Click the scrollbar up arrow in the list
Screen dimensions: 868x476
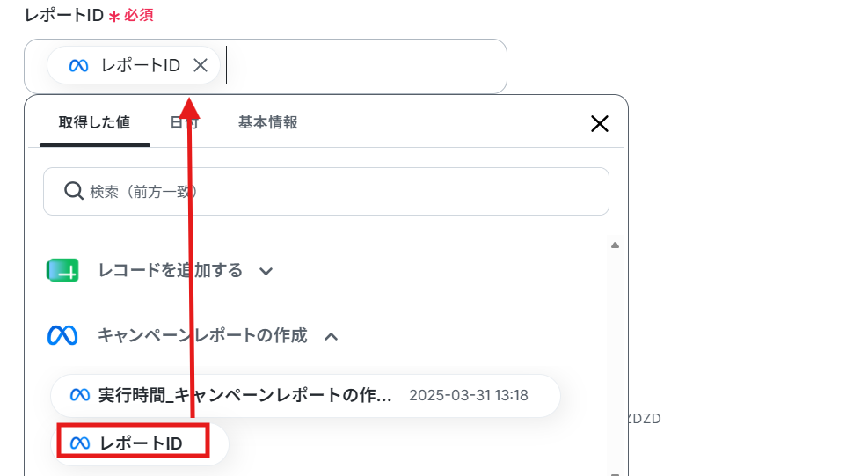tap(615, 245)
